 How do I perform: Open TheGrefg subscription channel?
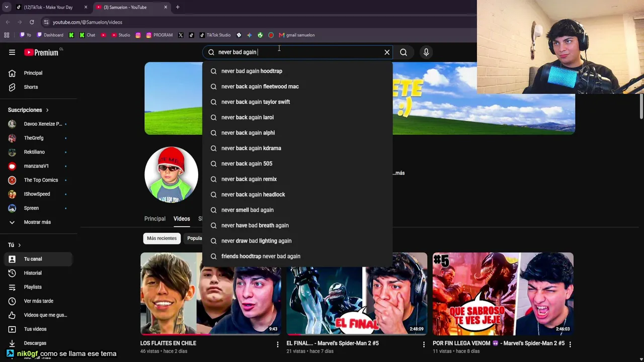point(38,138)
